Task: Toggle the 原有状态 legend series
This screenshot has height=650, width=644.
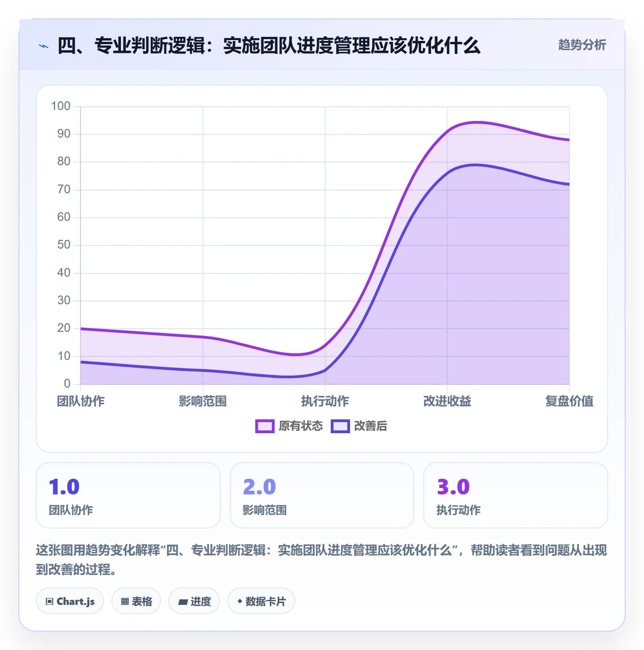Action: coord(289,426)
